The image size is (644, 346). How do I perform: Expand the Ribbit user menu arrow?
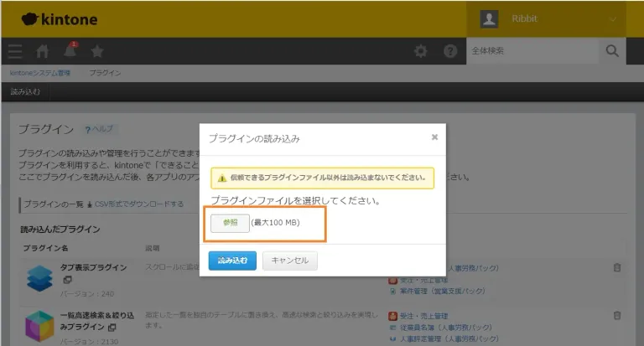pos(613,19)
